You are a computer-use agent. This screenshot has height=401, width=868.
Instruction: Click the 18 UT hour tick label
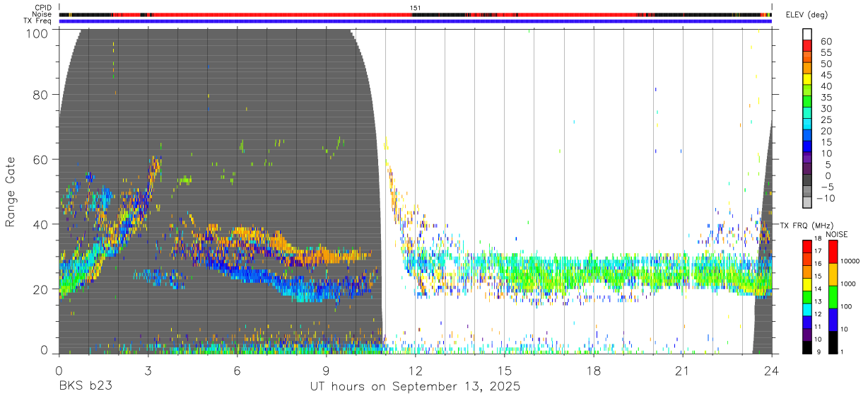point(594,370)
